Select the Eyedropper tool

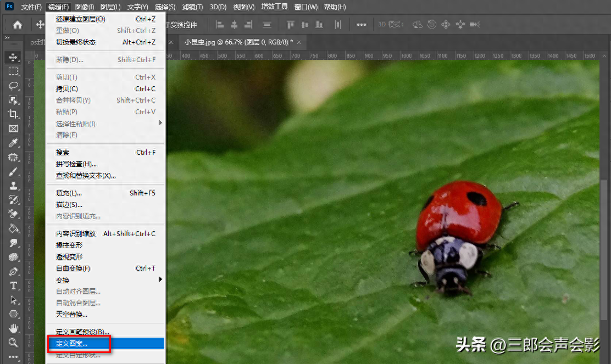(x=13, y=143)
